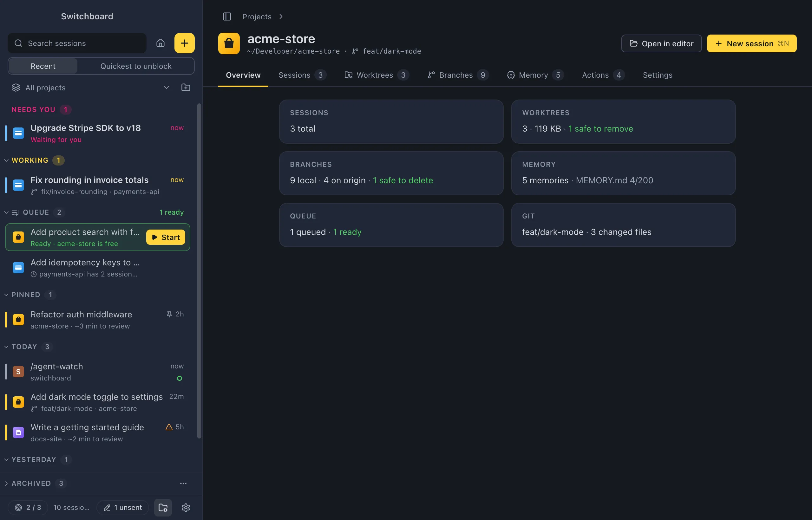The width and height of the screenshot is (812, 520).
Task: Open settings gear in sidebar footer
Action: coord(186,508)
